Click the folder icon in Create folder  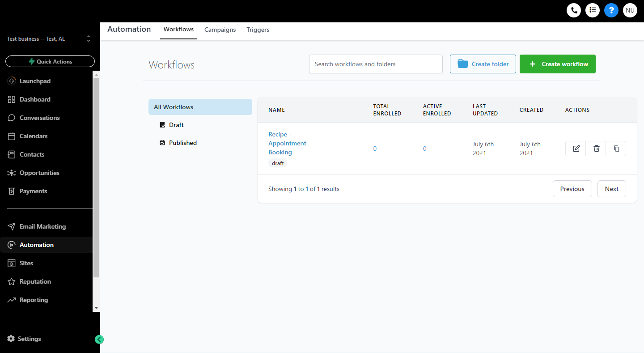coord(463,64)
